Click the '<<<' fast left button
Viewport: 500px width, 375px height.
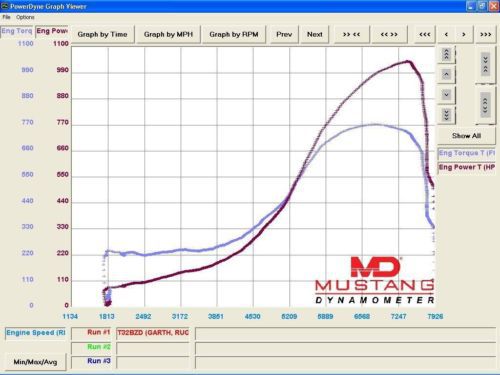pos(425,34)
